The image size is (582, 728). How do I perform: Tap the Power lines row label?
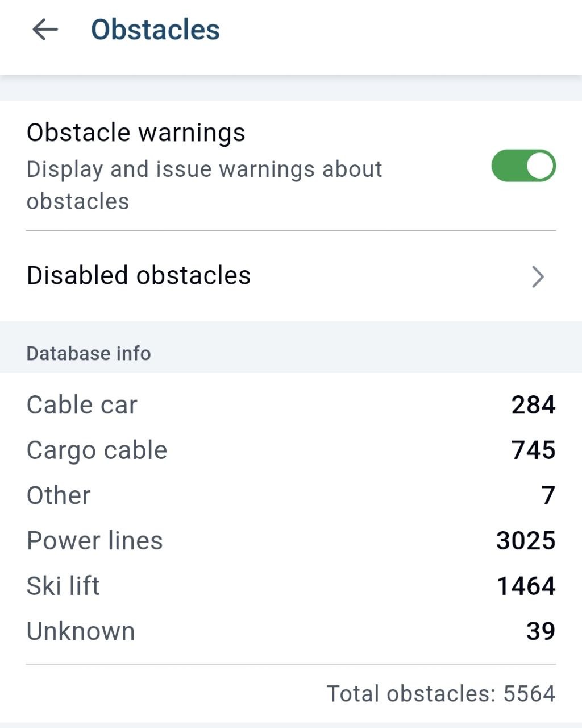click(94, 541)
